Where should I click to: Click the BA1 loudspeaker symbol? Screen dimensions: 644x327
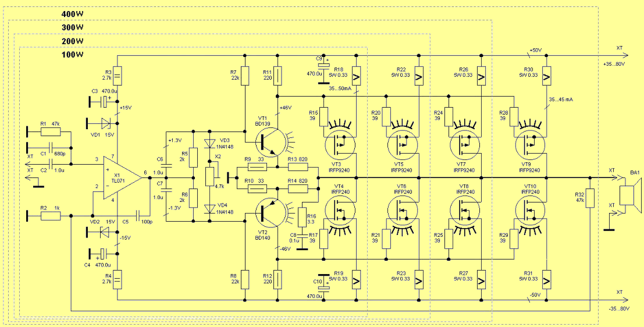(630, 196)
